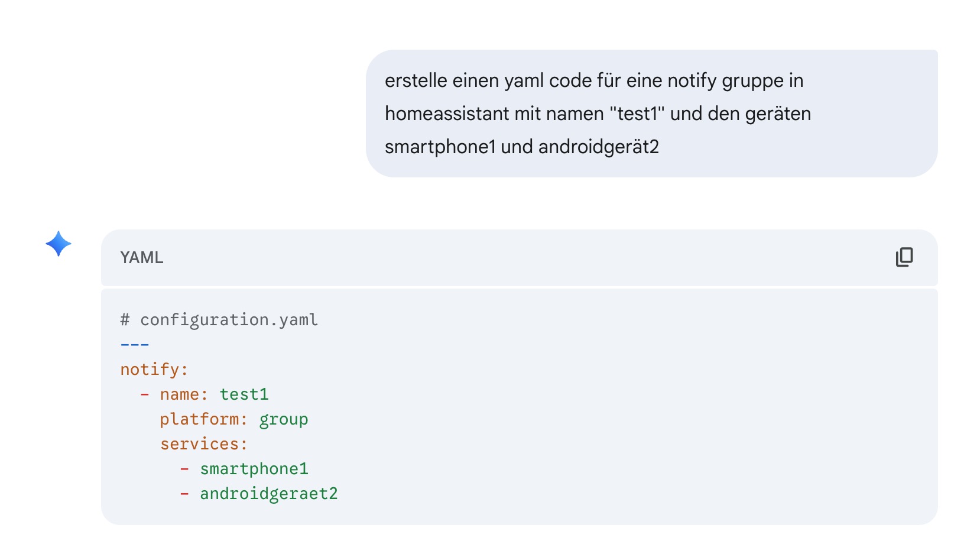Copy the YAML code to clipboard

point(904,257)
